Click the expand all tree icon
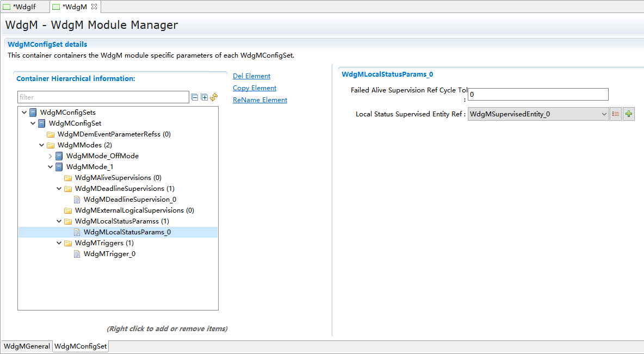This screenshot has height=354, width=644. (x=205, y=97)
